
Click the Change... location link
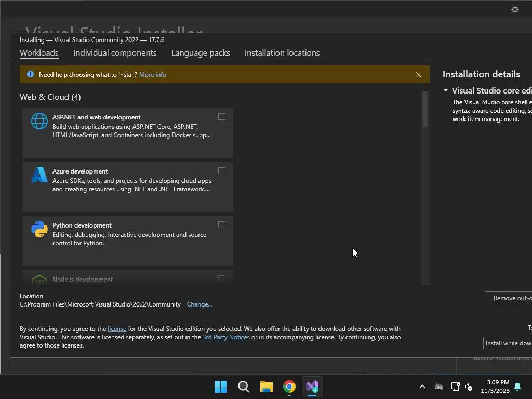click(x=199, y=304)
